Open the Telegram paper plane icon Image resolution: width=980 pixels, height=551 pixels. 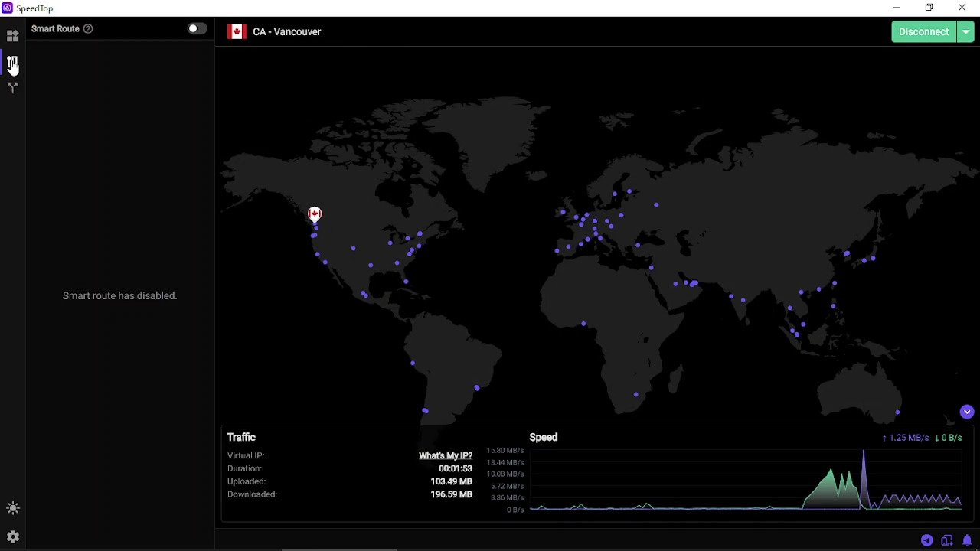926,540
